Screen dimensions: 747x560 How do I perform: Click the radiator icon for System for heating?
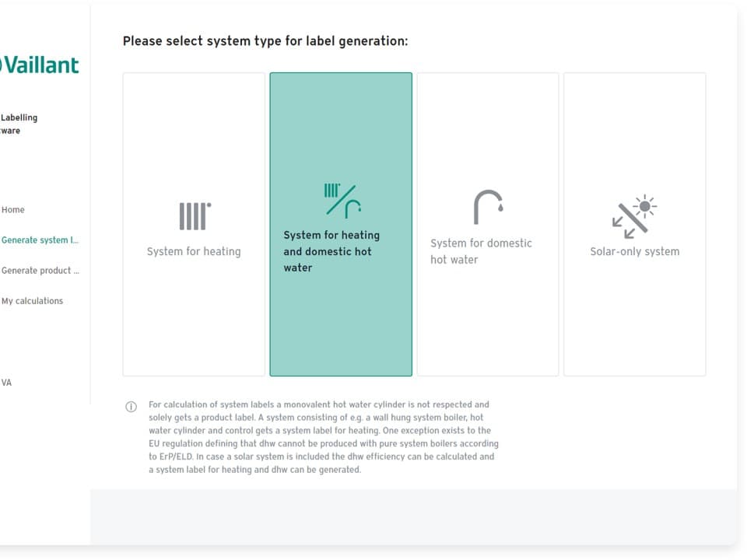point(195,216)
